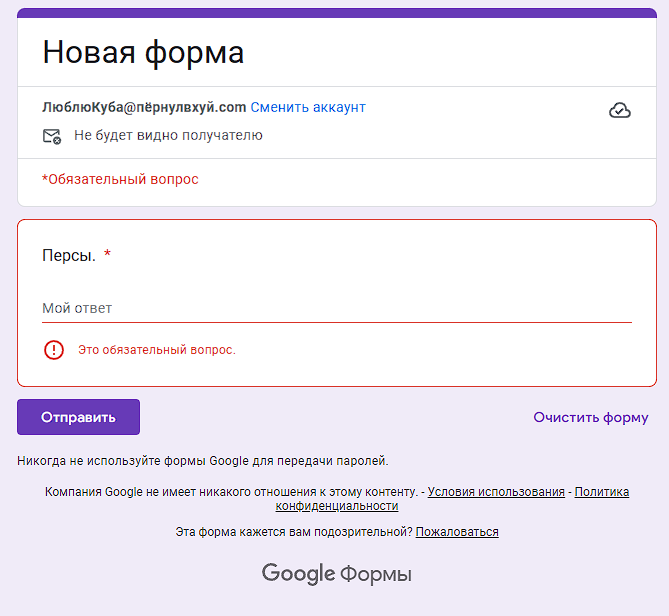Click the account email address text

coord(144,107)
